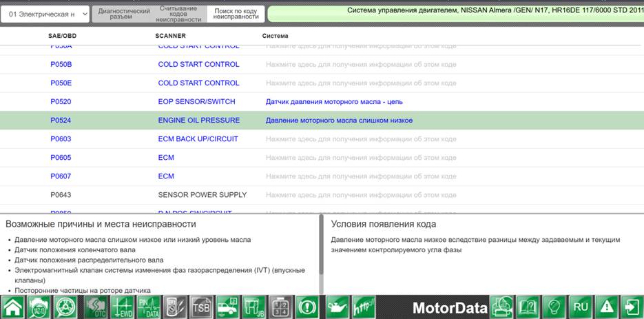Open the 'Диагностический разъем' tab
This screenshot has height=319, width=644.
(121, 14)
